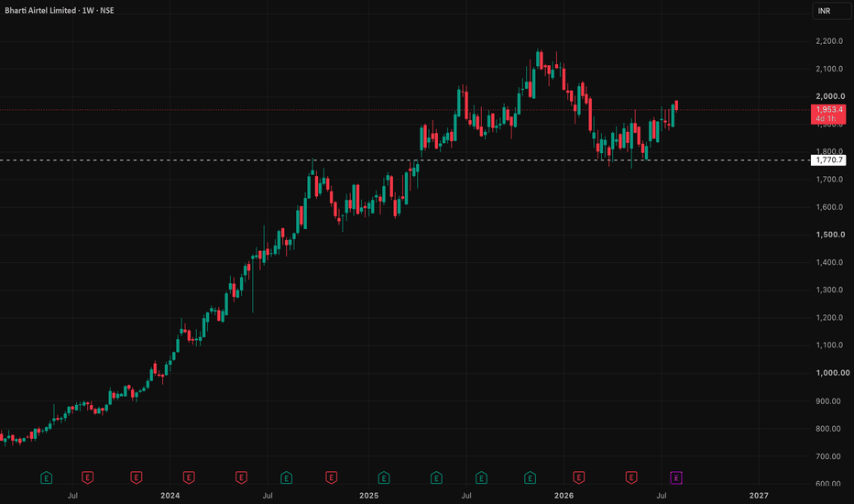Click the red 1,953.4 current price label

coord(828,114)
